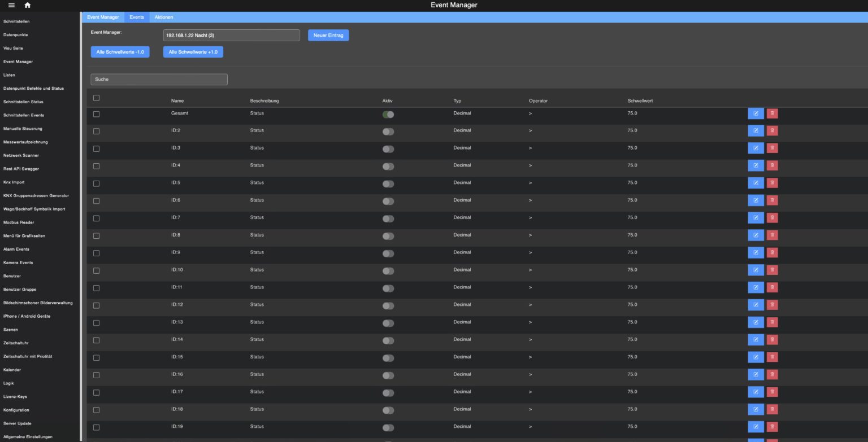Click the Neuer Eintrag button
This screenshot has width=868, height=442.
(328, 36)
